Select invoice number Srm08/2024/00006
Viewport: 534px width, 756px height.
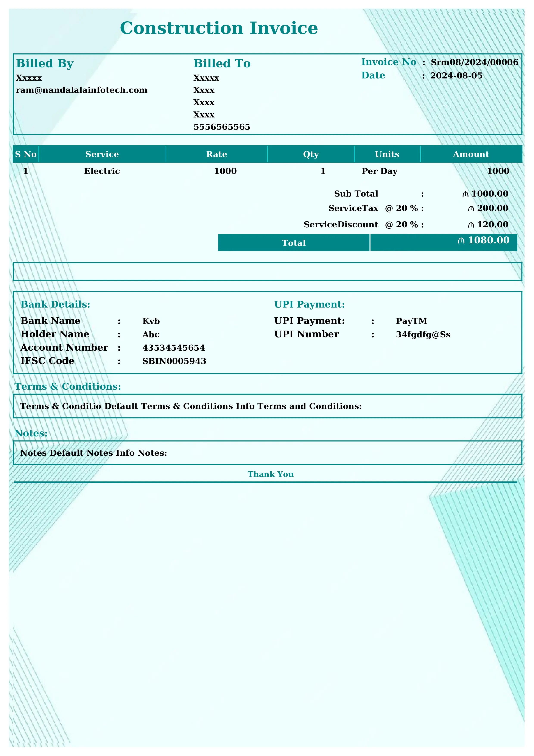[475, 62]
